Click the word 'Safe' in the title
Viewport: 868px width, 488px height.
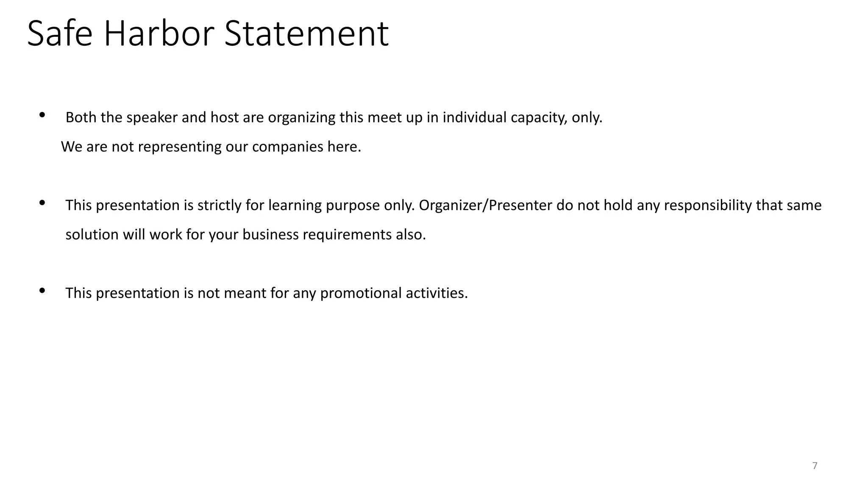tap(60, 33)
